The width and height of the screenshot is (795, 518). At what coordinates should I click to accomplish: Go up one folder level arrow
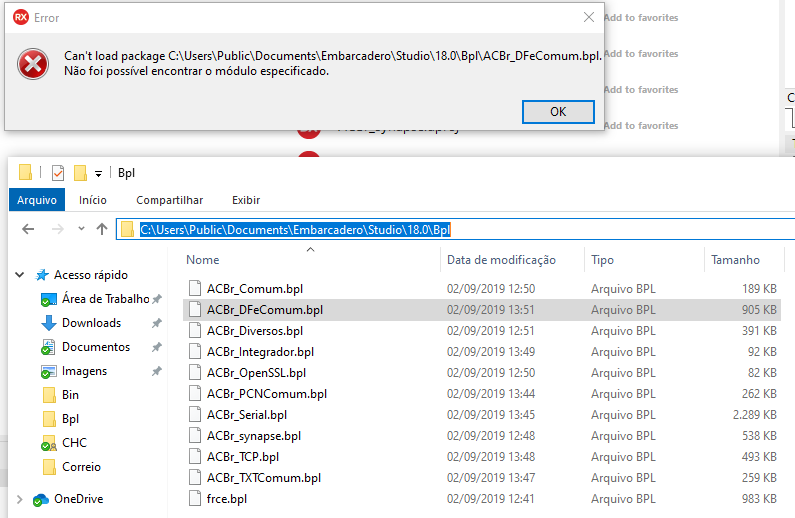click(x=102, y=229)
